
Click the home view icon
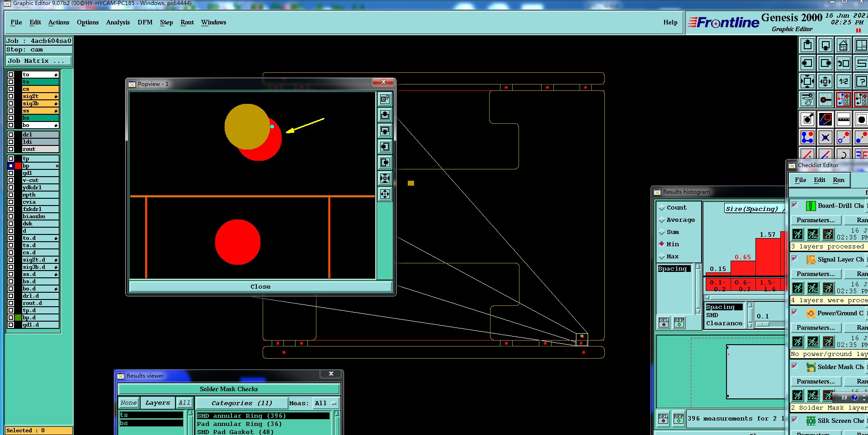844,45
